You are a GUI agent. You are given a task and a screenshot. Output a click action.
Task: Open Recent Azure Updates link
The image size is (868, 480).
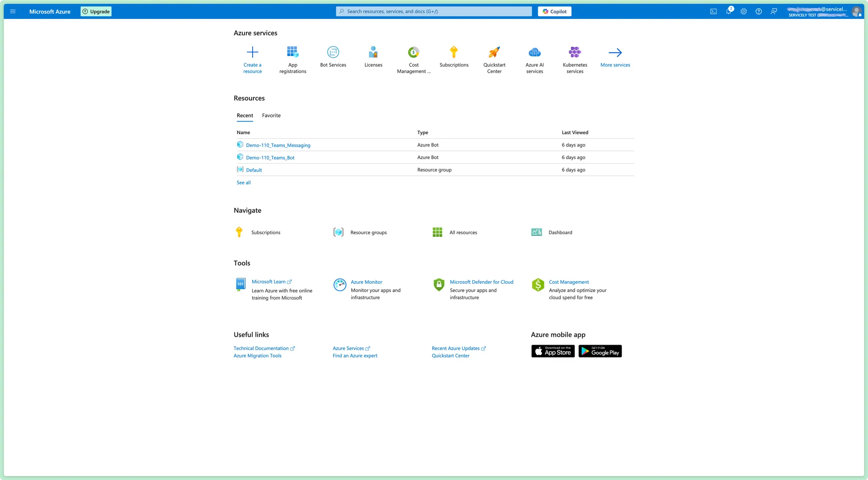pos(459,348)
